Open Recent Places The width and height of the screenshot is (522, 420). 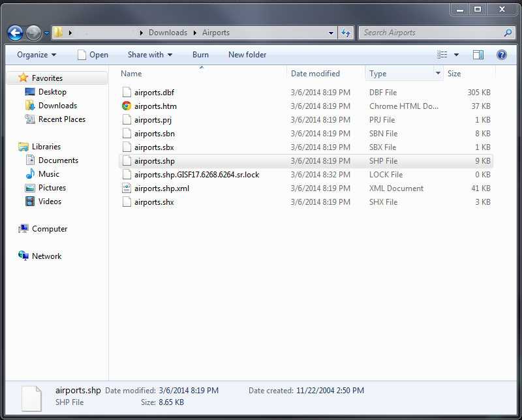[x=62, y=119]
